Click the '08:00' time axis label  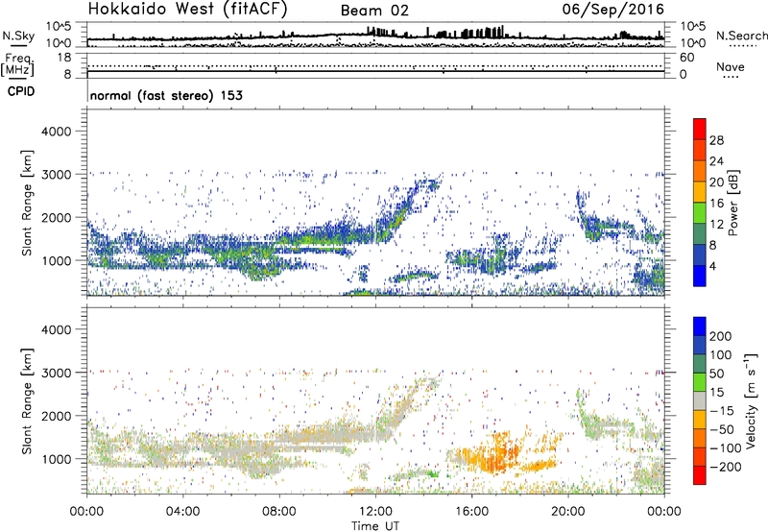pyautogui.click(x=279, y=512)
